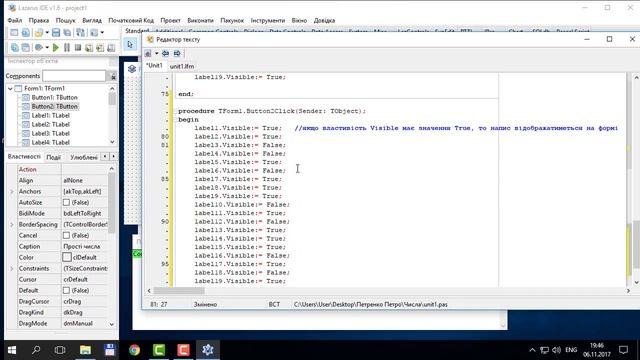Open the Файл menu
The width and height of the screenshot is (640, 360).
pos(15,20)
